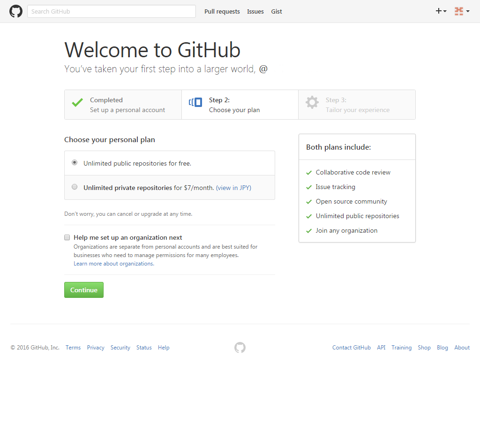
Task: Click the green Completed checkmark icon
Action: 77,102
